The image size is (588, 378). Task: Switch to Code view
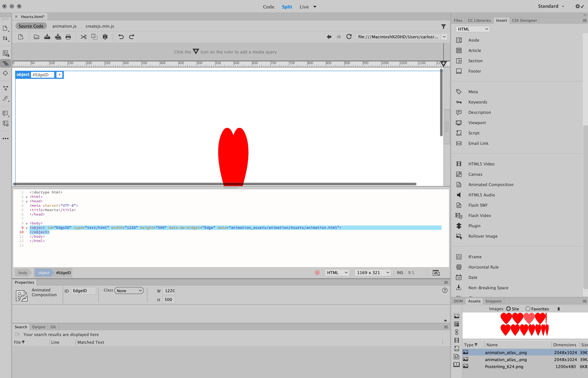(268, 7)
